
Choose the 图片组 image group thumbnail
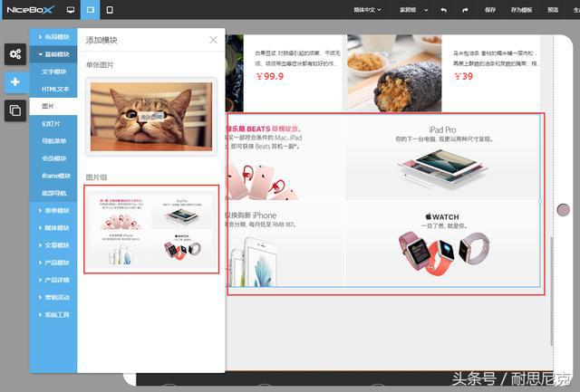tap(151, 229)
